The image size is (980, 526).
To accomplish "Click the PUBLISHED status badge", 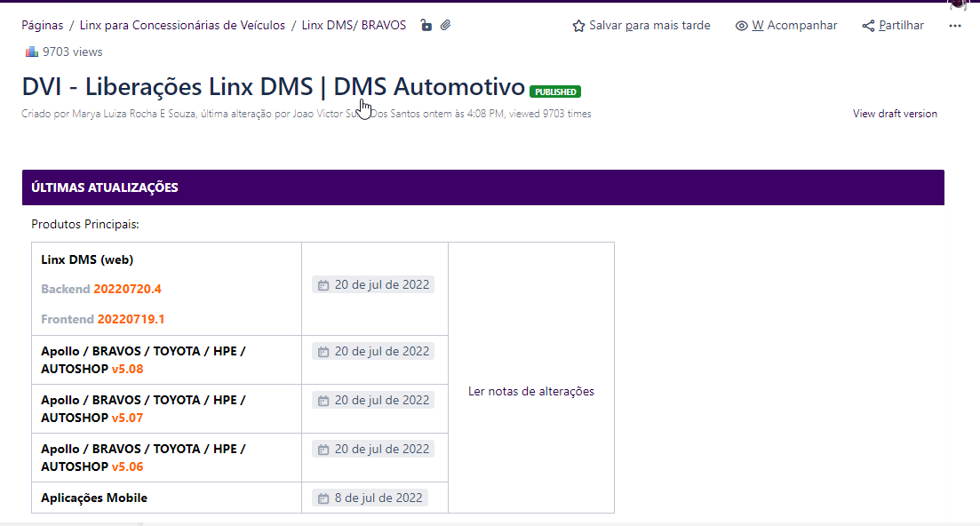I will (x=555, y=92).
